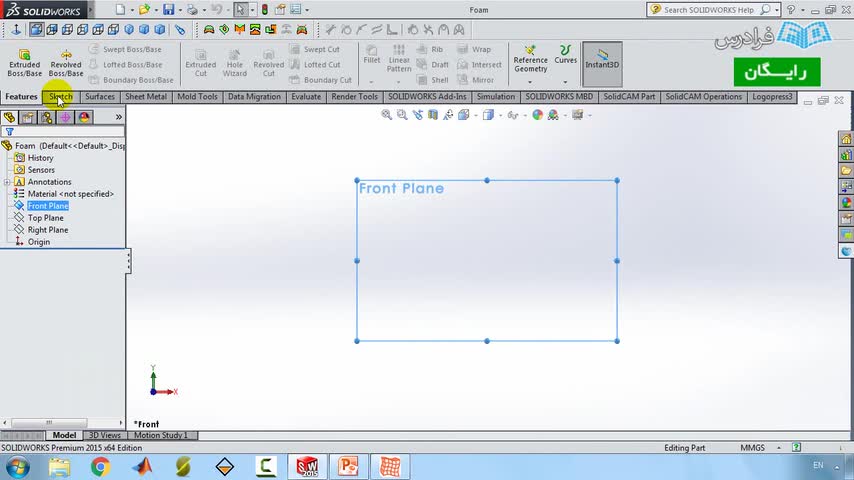Image resolution: width=854 pixels, height=480 pixels.
Task: Switch to the 3D Views bottom tab
Action: tap(105, 435)
